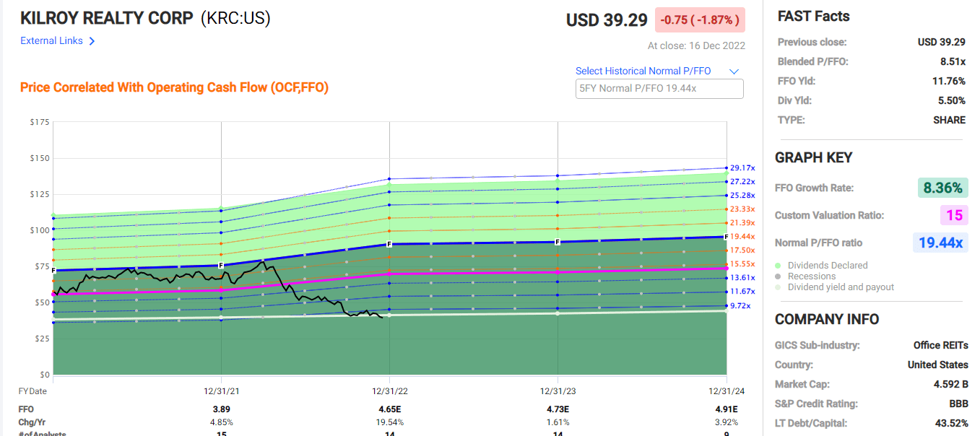Click the 12/31/23 date axis label
This screenshot has height=436, width=980.
(558, 391)
